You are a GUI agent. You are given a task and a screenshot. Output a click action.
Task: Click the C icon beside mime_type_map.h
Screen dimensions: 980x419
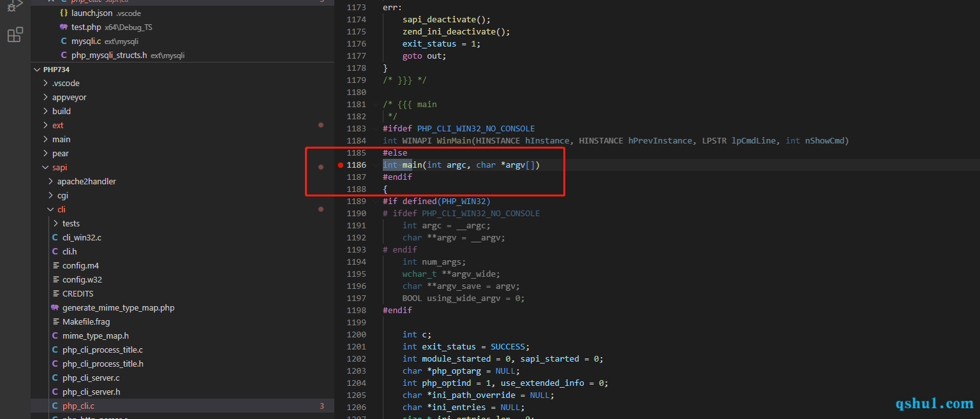click(x=55, y=335)
